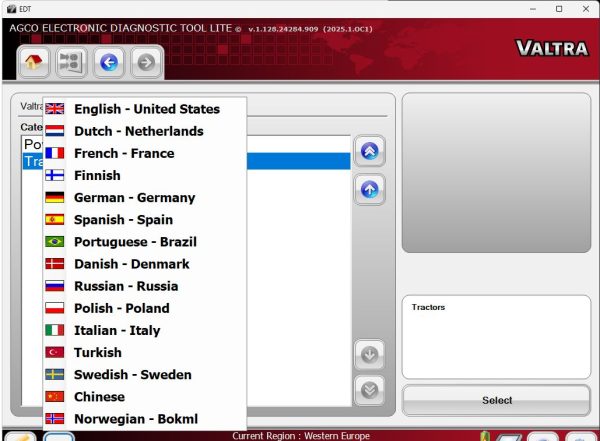Click 'Current Region : Western Europe' status text
Screen dimensions: 600x441
[301, 436]
